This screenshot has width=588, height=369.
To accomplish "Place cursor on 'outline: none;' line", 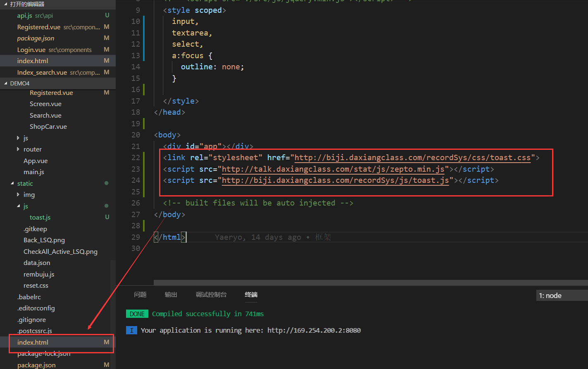I will point(212,67).
